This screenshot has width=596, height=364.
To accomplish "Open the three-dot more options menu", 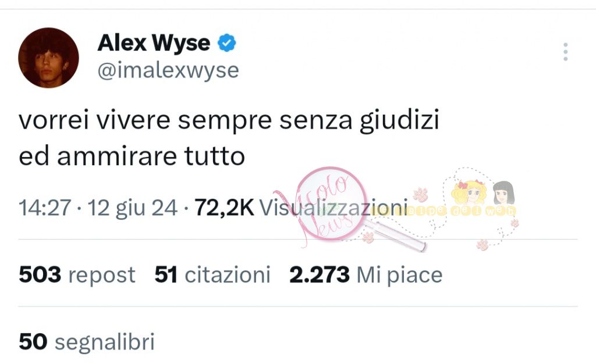I will 566,52.
